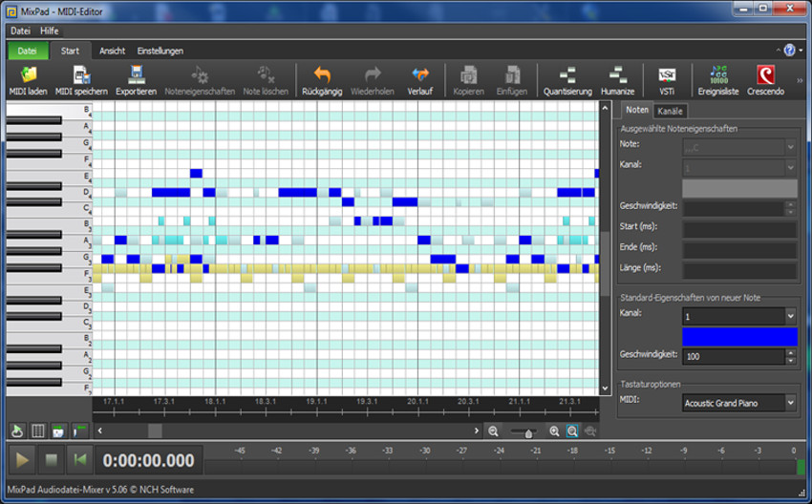Switch to the Start tab
The image size is (812, 504).
coord(70,51)
